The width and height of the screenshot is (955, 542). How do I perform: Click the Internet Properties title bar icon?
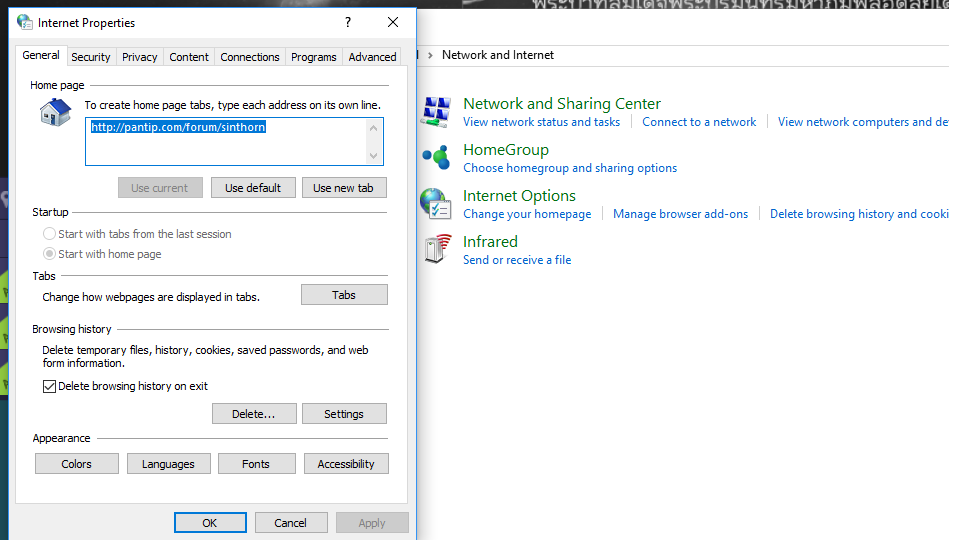click(25, 23)
